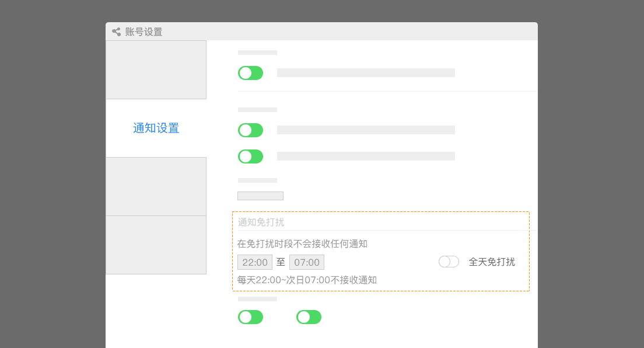This screenshot has width=644, height=348.
Task: Select the blank sidebar item directly below 通知设置
Action: click(x=156, y=186)
